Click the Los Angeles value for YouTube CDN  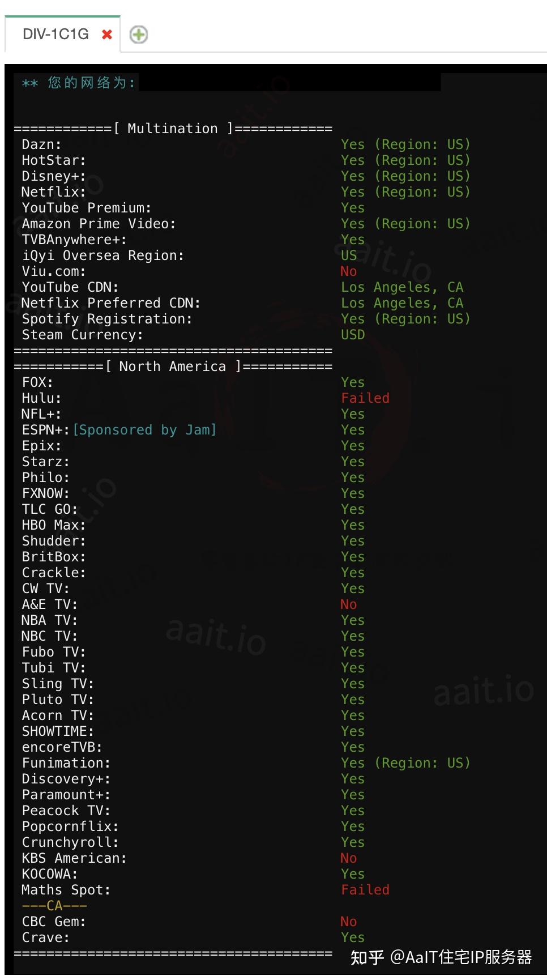click(x=401, y=287)
